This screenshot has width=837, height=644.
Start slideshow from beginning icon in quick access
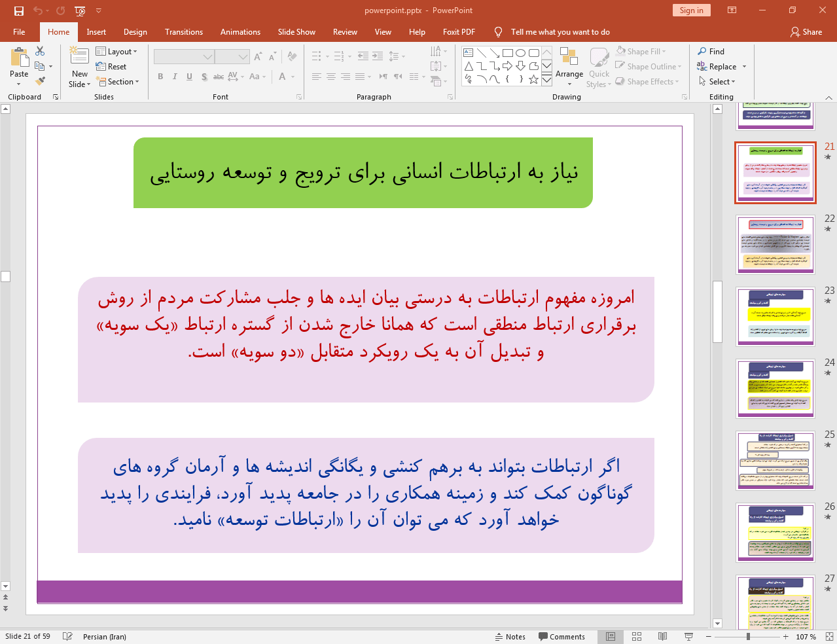80,10
